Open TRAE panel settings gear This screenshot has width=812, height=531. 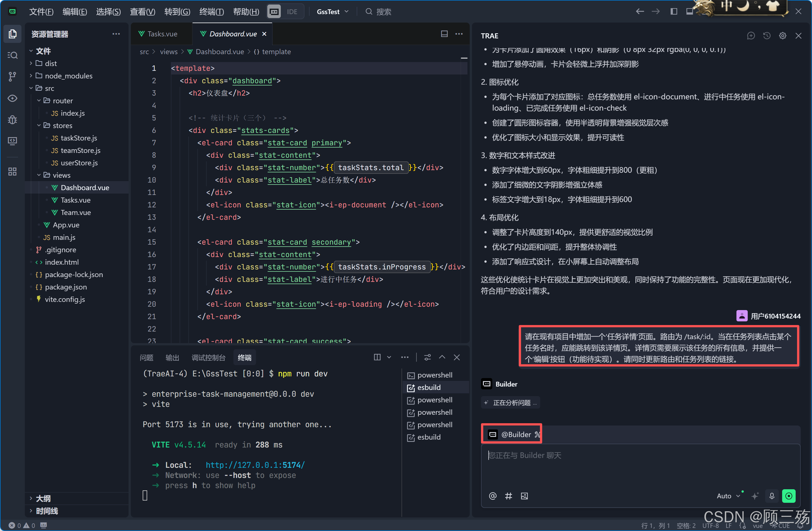point(782,36)
